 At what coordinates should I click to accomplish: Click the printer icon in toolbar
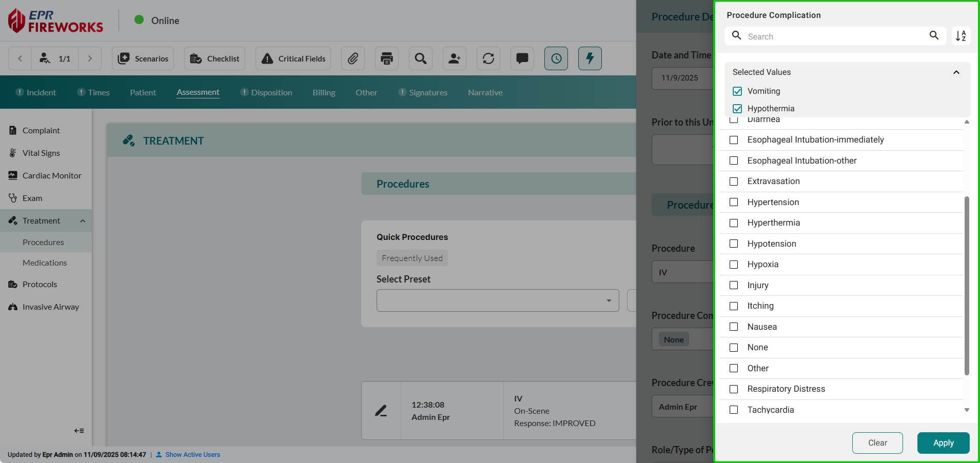(x=387, y=58)
